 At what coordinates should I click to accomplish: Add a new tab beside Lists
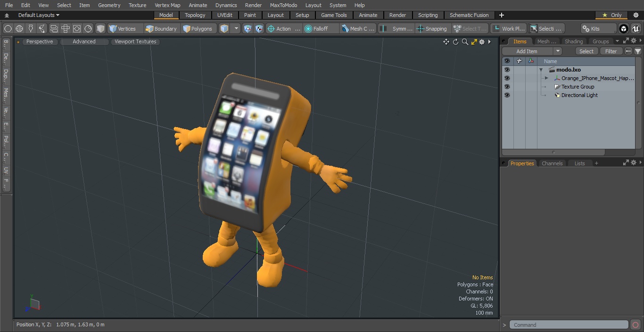point(596,163)
